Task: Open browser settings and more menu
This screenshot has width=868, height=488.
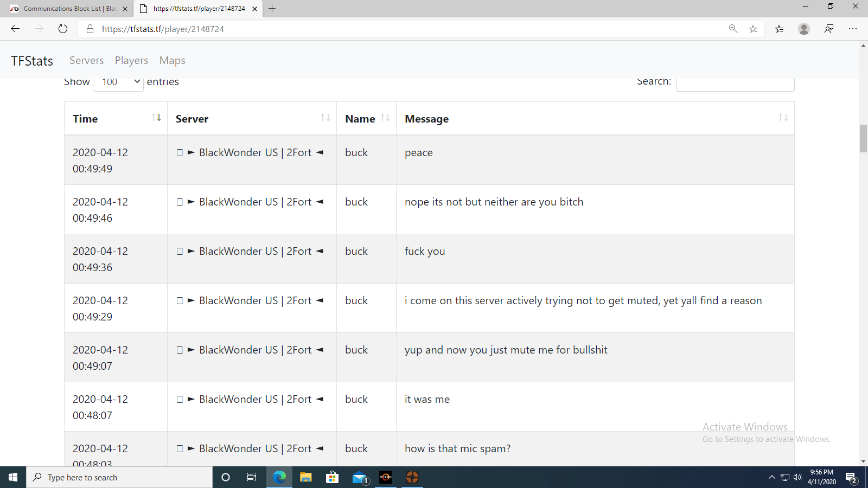Action: (x=853, y=29)
